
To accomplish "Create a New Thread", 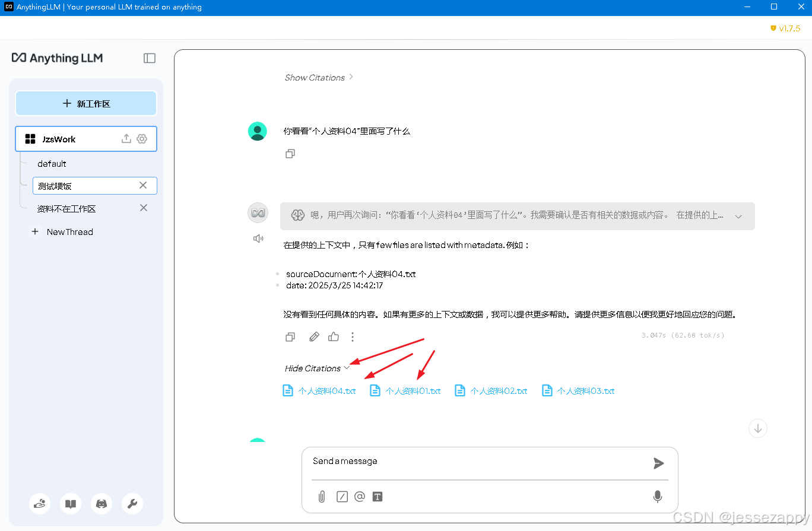I will tap(63, 232).
